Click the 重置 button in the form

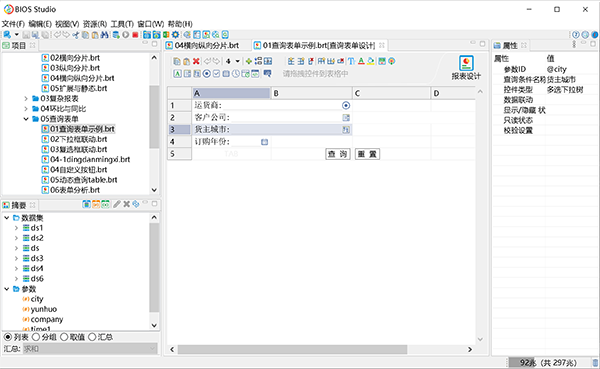coord(367,154)
